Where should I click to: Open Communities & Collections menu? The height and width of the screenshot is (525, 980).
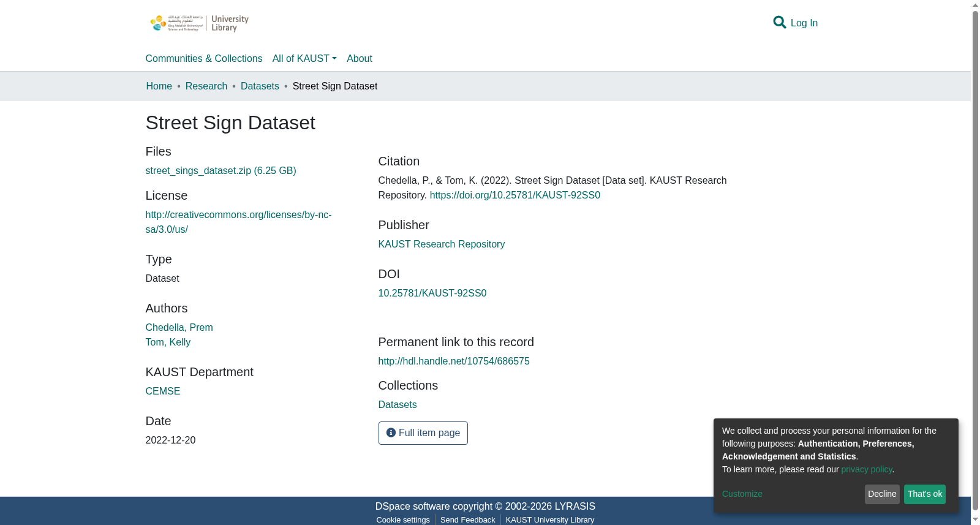204,59
